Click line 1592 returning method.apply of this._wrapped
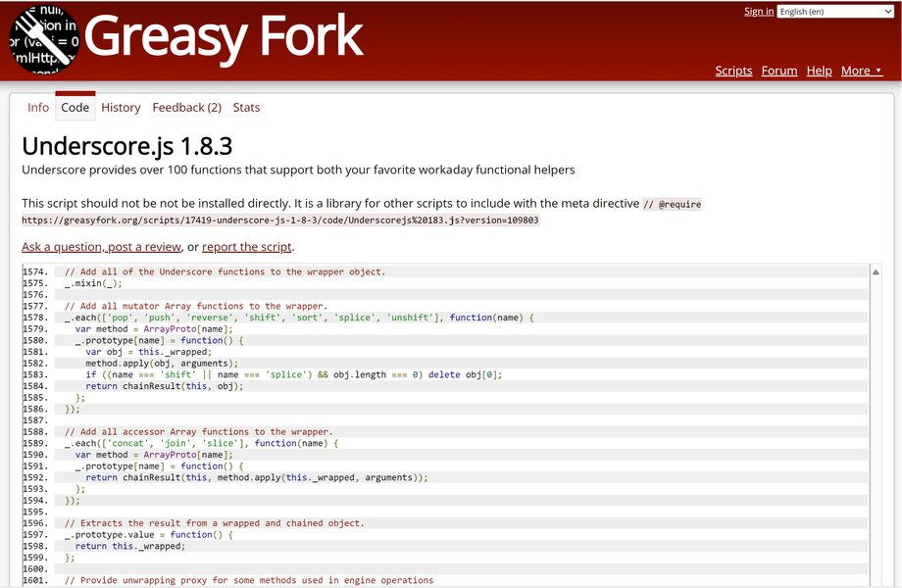This screenshot has width=902, height=588. 257,477
